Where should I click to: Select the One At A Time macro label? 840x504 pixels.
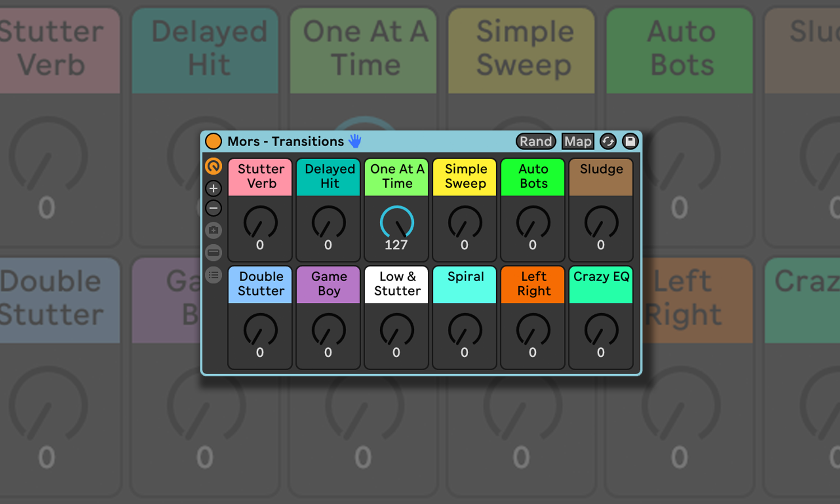click(x=397, y=177)
